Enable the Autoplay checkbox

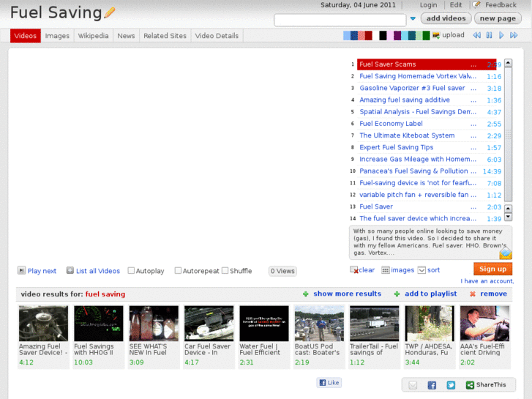131,271
